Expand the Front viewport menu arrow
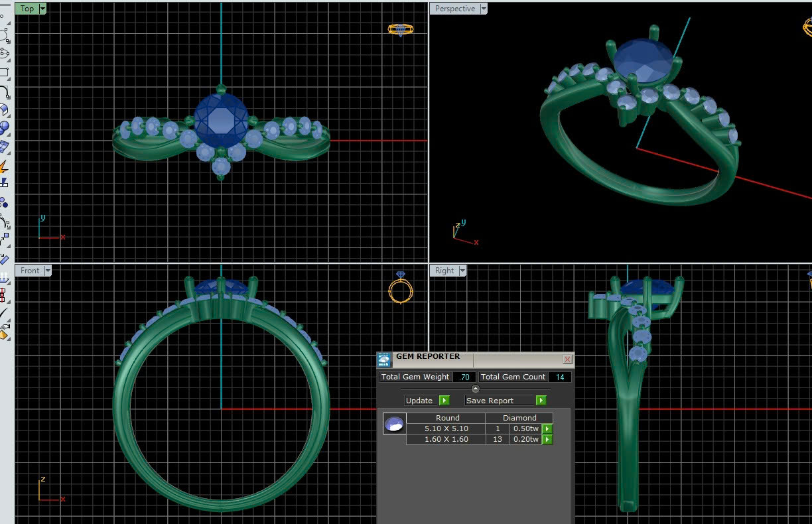Image resolution: width=812 pixels, height=524 pixels. (x=48, y=271)
